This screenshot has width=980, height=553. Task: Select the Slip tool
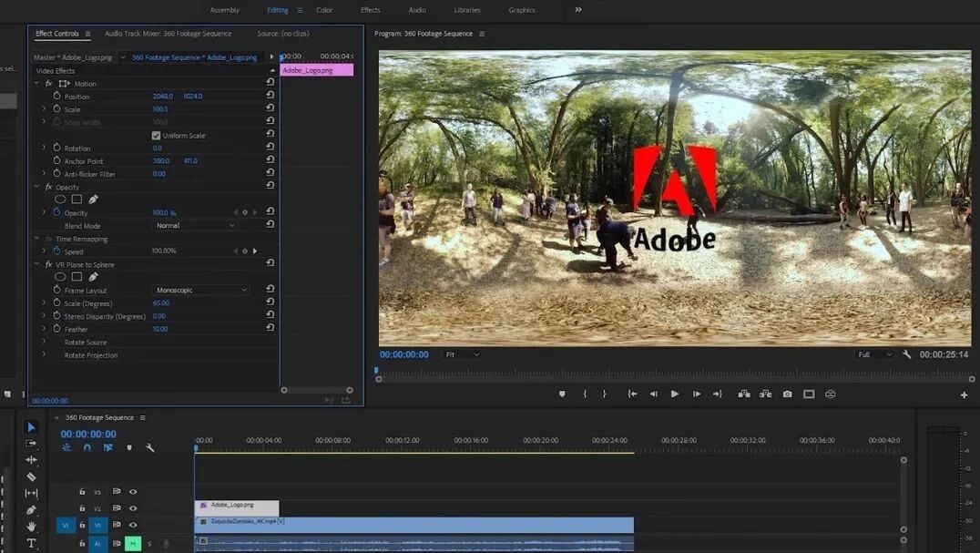click(31, 493)
